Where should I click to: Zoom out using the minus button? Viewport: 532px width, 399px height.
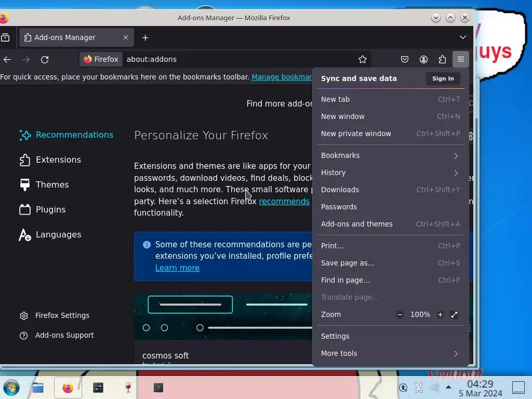pos(400,314)
